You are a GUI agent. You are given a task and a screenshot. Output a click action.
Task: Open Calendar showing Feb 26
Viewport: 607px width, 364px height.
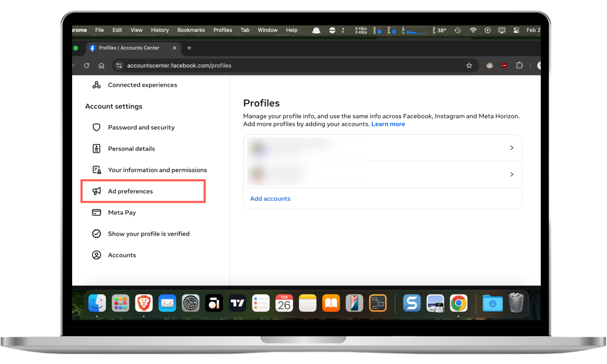pos(284,303)
